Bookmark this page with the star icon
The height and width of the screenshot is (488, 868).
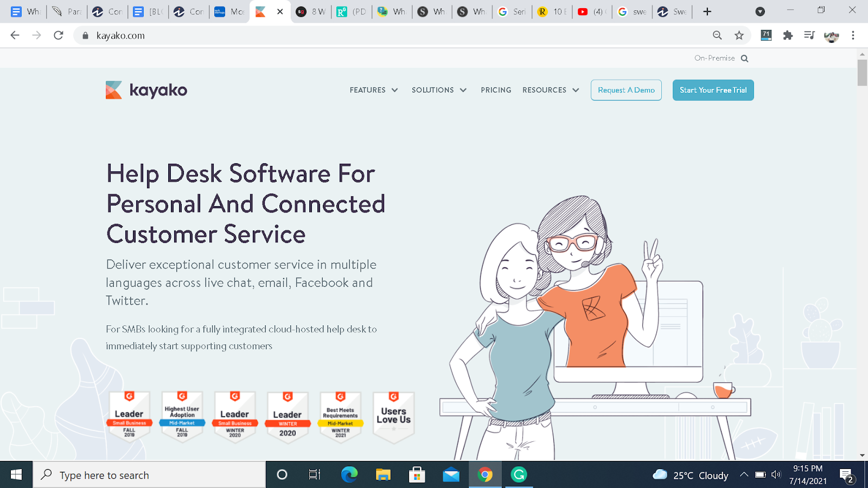click(x=739, y=35)
